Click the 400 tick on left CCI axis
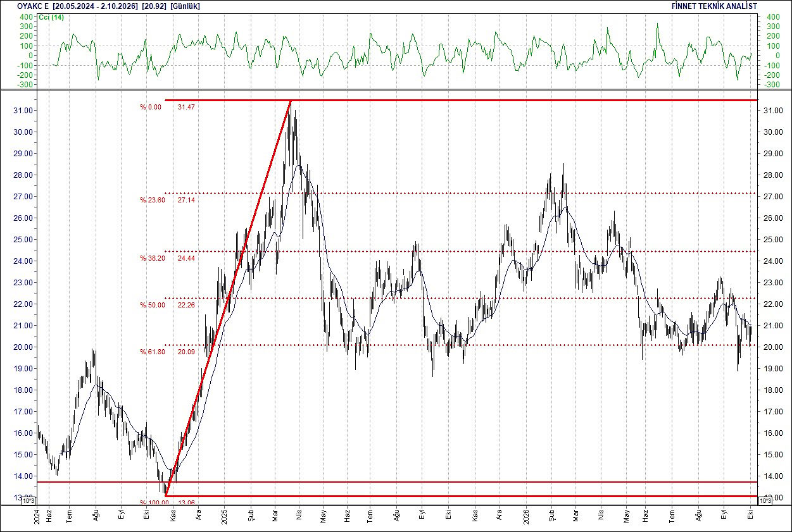Screen dimensions: 792x532 coord(26,17)
